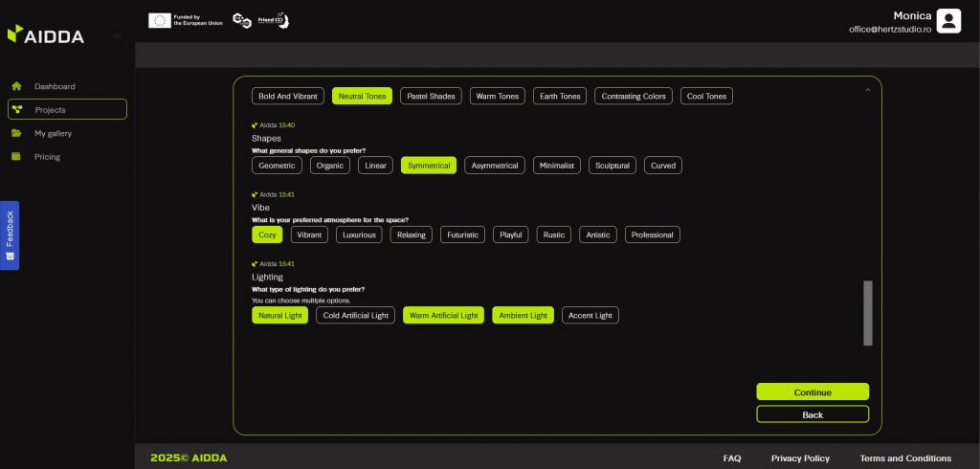This screenshot has width=980, height=469.
Task: Open the Feedback side tab
Action: point(10,234)
